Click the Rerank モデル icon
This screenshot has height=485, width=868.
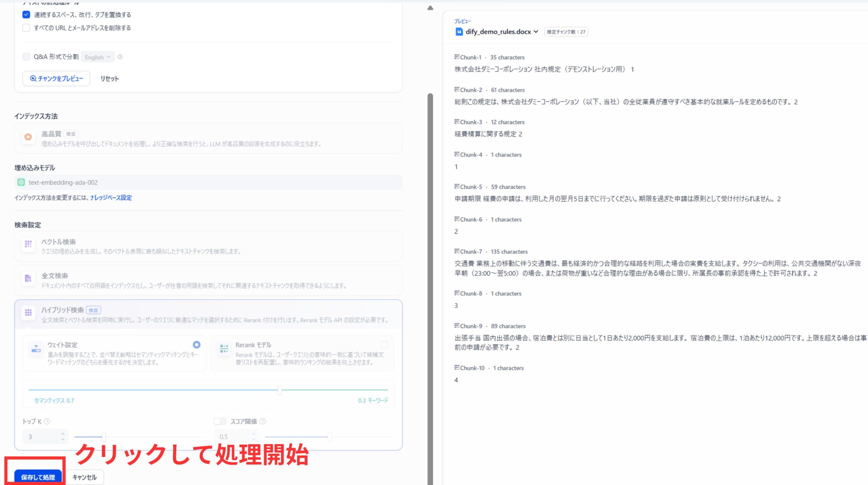pyautogui.click(x=224, y=348)
